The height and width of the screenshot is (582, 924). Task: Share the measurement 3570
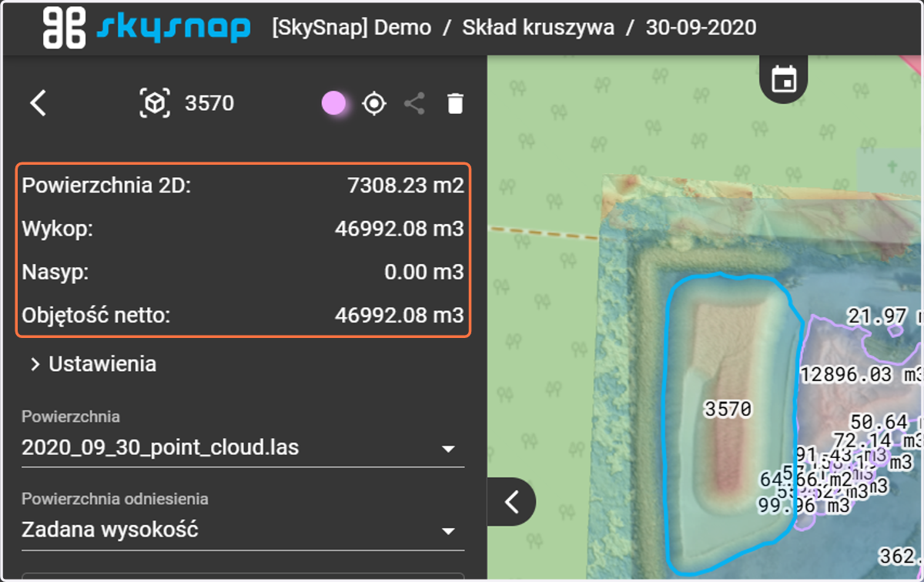point(415,103)
